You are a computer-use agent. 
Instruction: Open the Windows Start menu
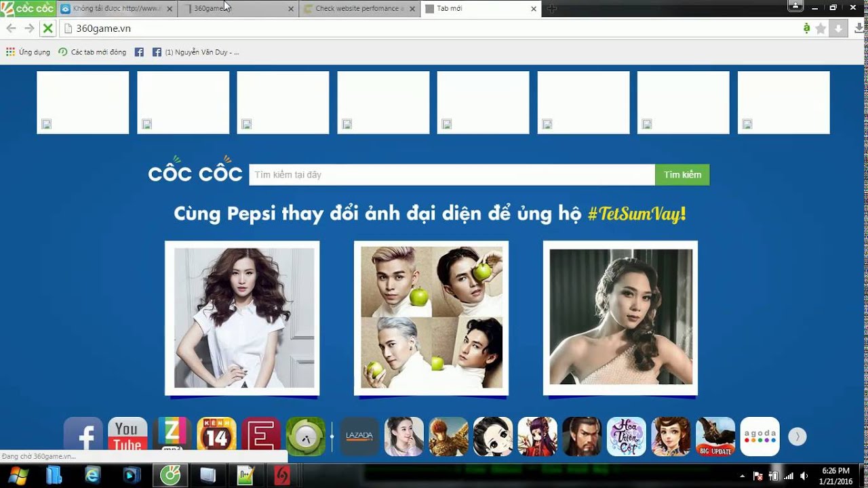point(19,475)
